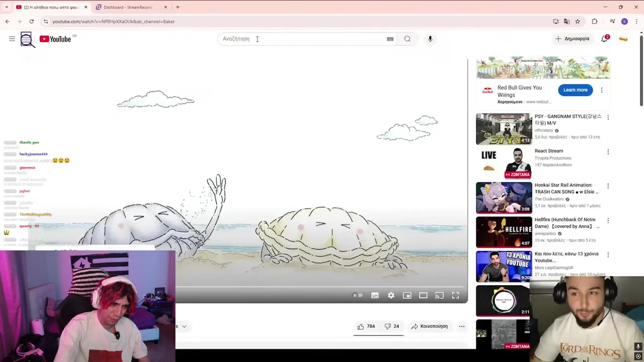
Task: Open a new browser tab
Action: 178,7
